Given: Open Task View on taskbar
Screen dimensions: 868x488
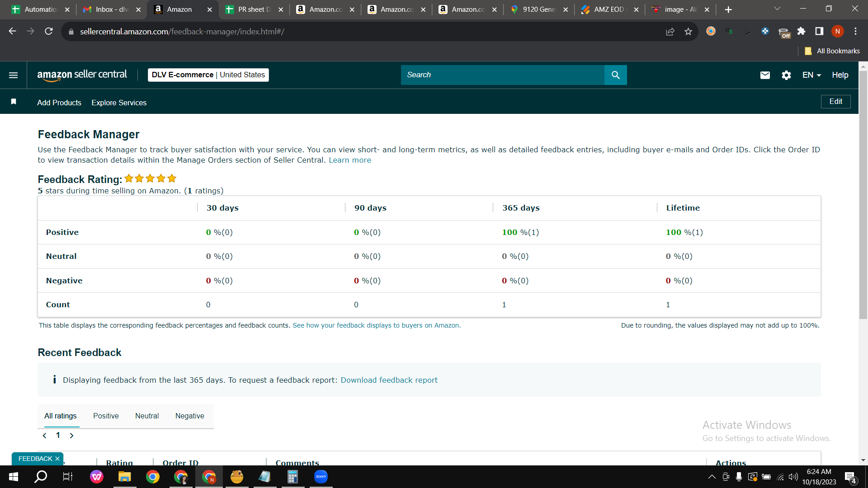Looking at the screenshot, I should click(68, 477).
